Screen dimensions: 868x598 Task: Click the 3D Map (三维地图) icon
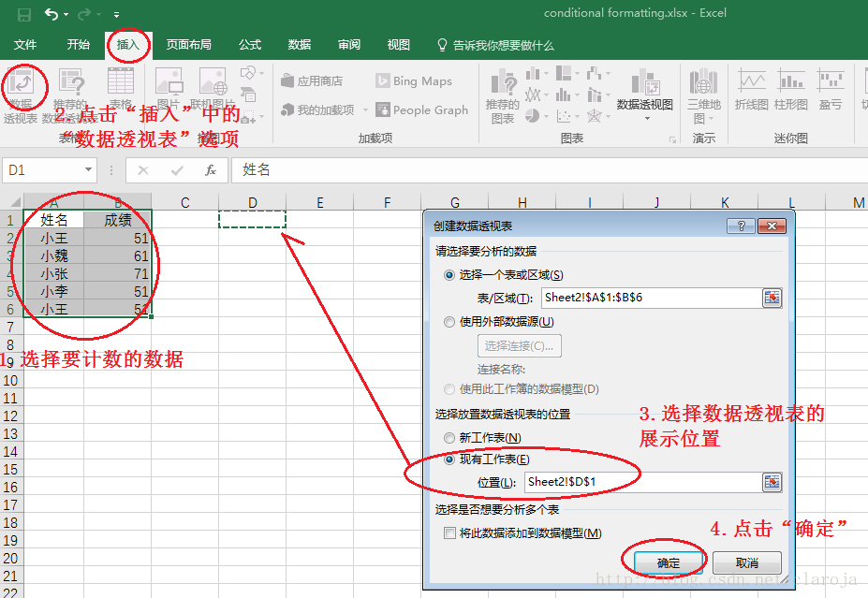click(703, 83)
